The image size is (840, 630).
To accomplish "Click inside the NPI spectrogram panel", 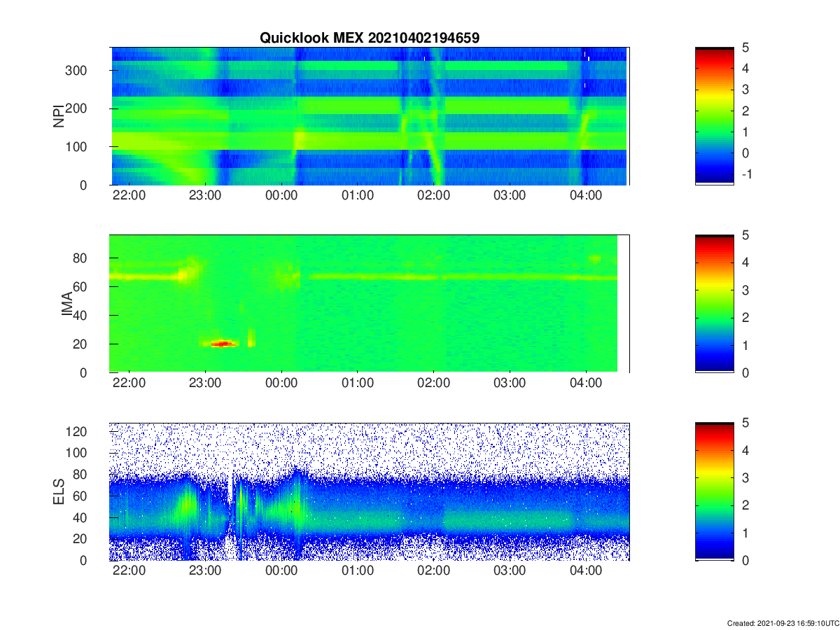I will [x=370, y=116].
